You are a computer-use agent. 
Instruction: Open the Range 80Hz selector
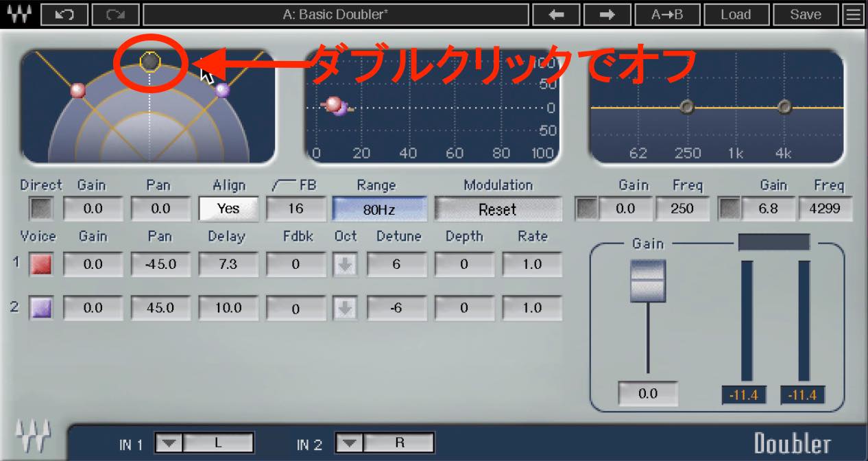tap(379, 209)
